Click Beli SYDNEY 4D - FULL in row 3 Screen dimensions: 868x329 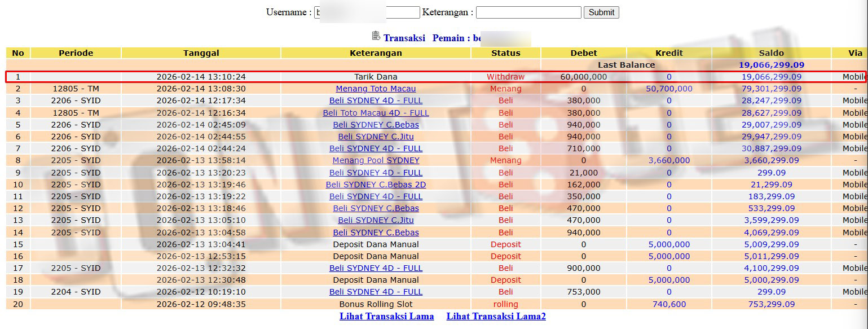(x=376, y=100)
